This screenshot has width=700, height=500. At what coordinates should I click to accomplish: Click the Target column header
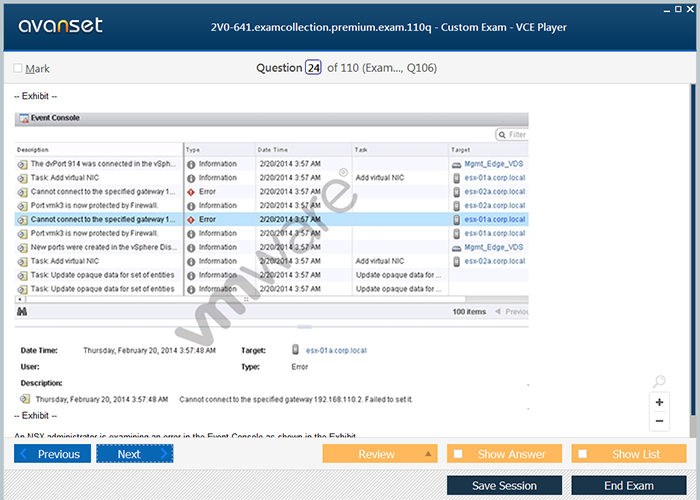(488, 150)
